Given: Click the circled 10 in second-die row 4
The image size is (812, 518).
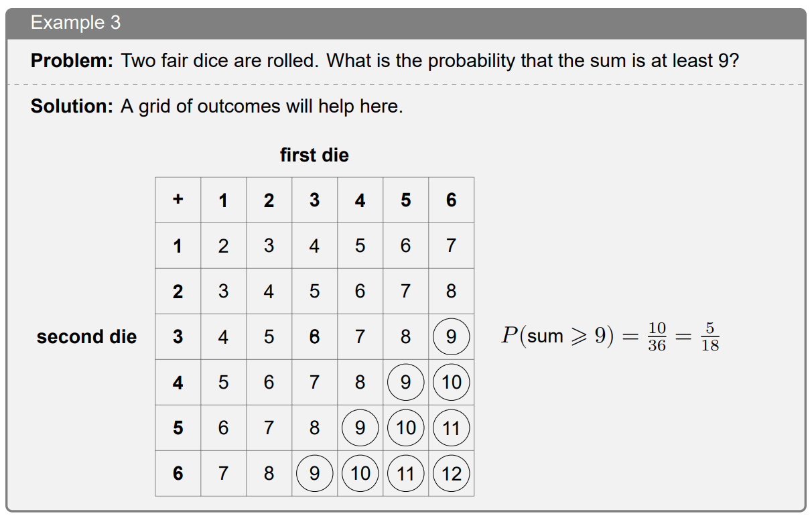Looking at the screenshot, I should pyautogui.click(x=452, y=382).
